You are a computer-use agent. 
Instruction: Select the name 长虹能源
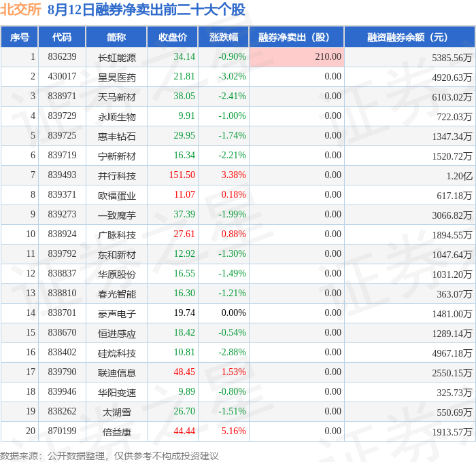pyautogui.click(x=116, y=57)
